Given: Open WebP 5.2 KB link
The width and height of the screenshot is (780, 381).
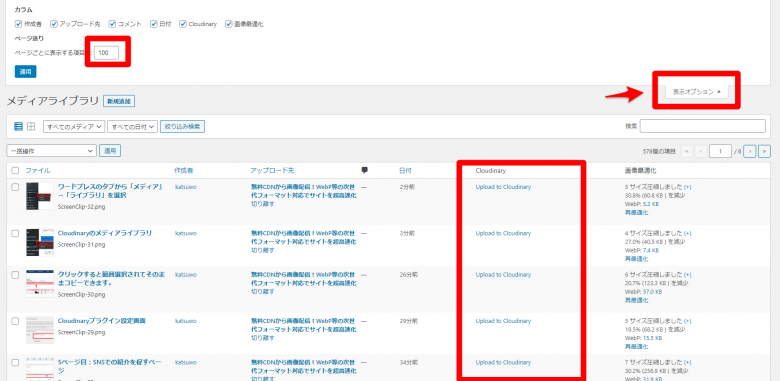Looking at the screenshot, I should (651, 204).
